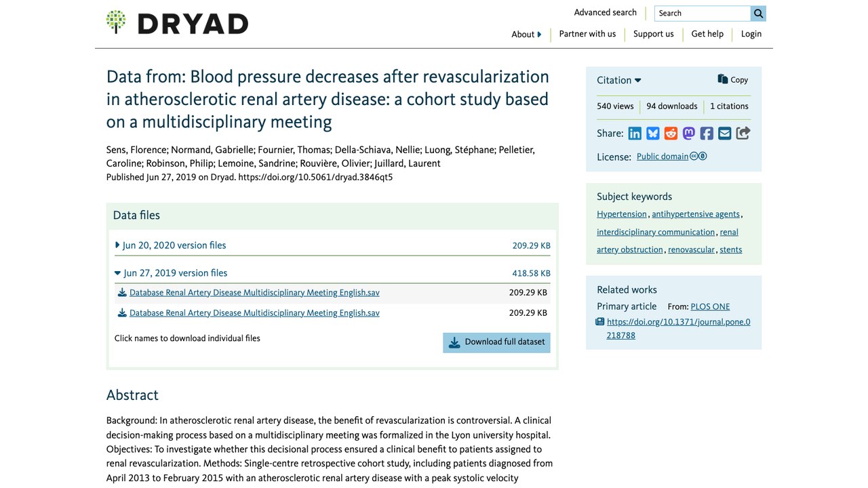Open Advanced search
Screen dimensions: 868x488
coord(606,13)
